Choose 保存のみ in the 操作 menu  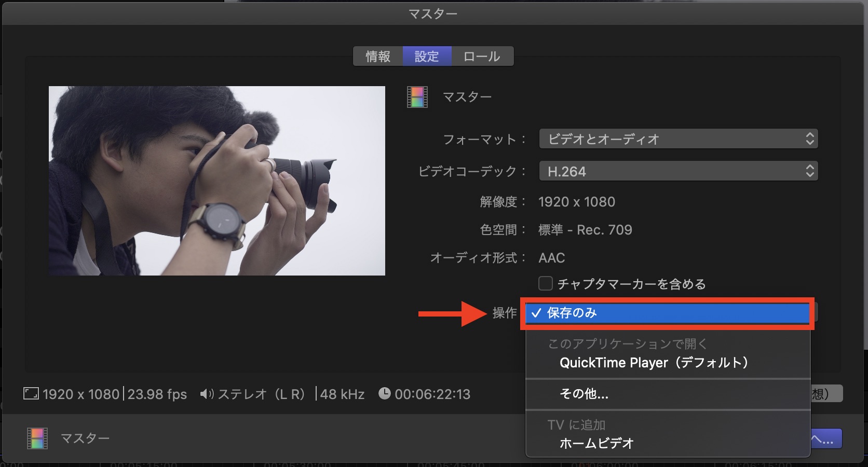[x=668, y=313]
